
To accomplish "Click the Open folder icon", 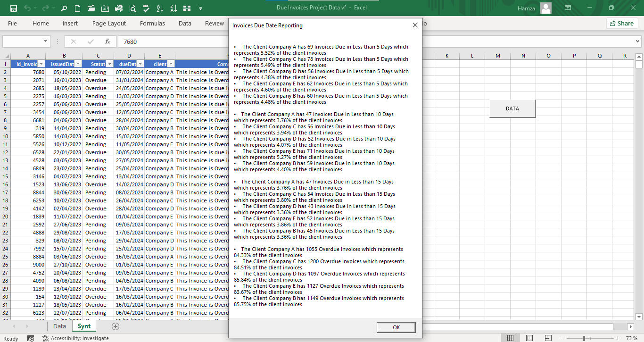I will click(x=91, y=8).
